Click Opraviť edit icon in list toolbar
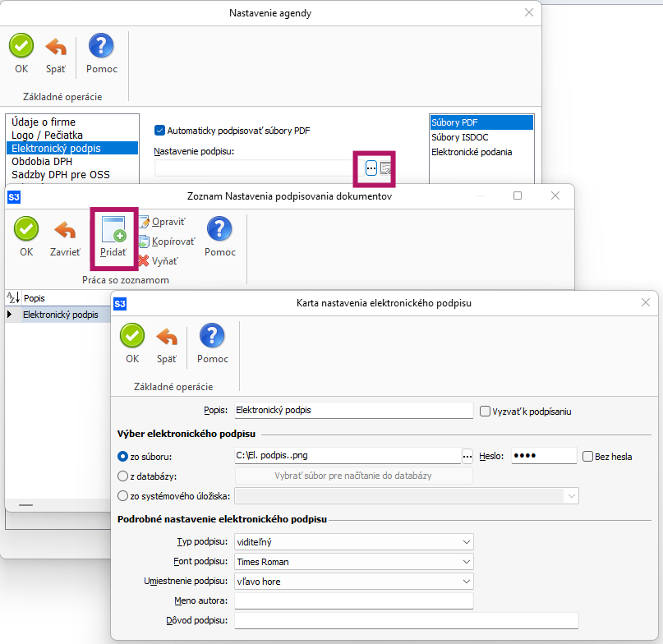Screen dimensions: 663x644 145,222
